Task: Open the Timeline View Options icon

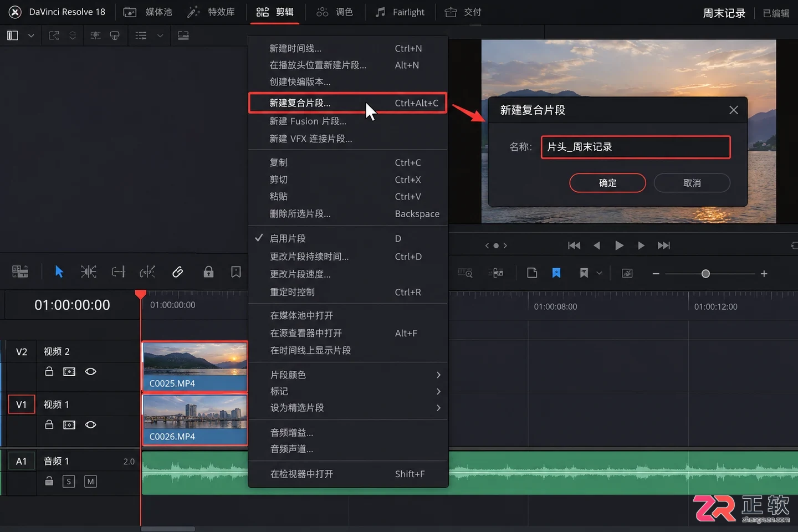Action: 20,272
